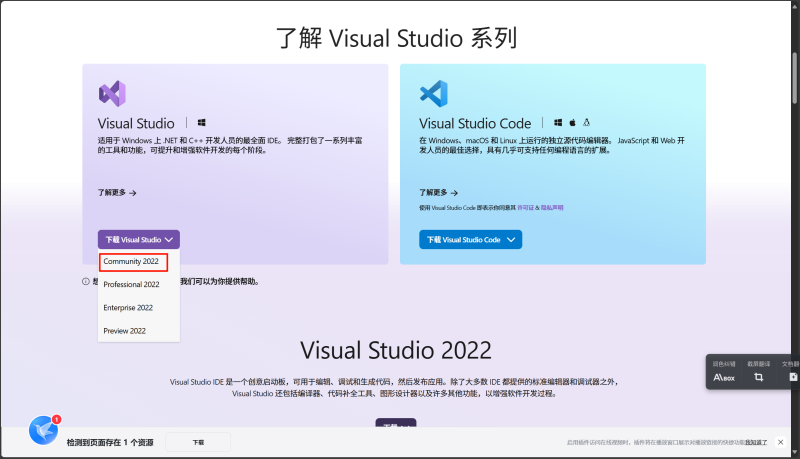Viewport: 800px width, 459px height.
Task: Click the Linux penguin icon beside Visual Studio Code
Action: pyautogui.click(x=587, y=122)
